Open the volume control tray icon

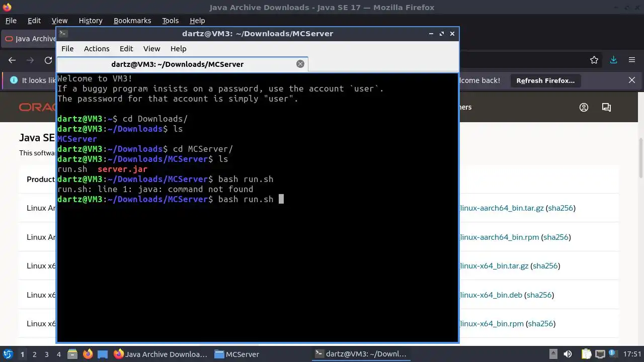point(568,354)
